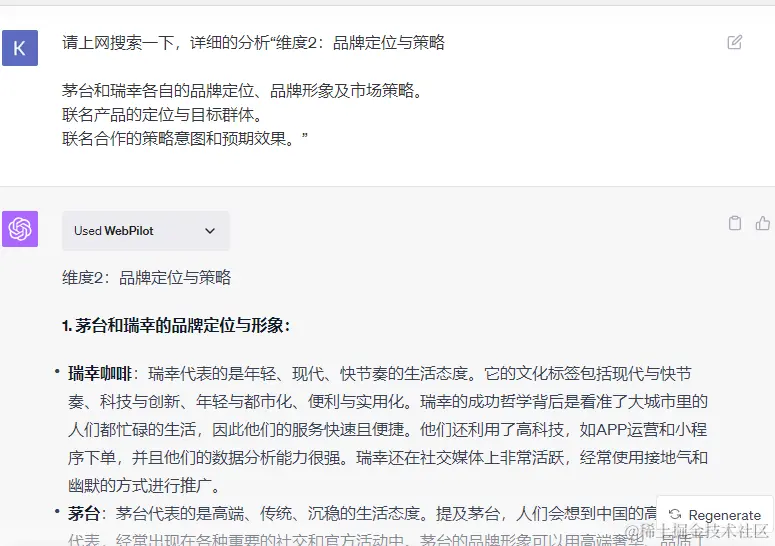Viewport: 775px width, 546px height.
Task: Click the regenerate circular arrow icon
Action: pos(675,515)
